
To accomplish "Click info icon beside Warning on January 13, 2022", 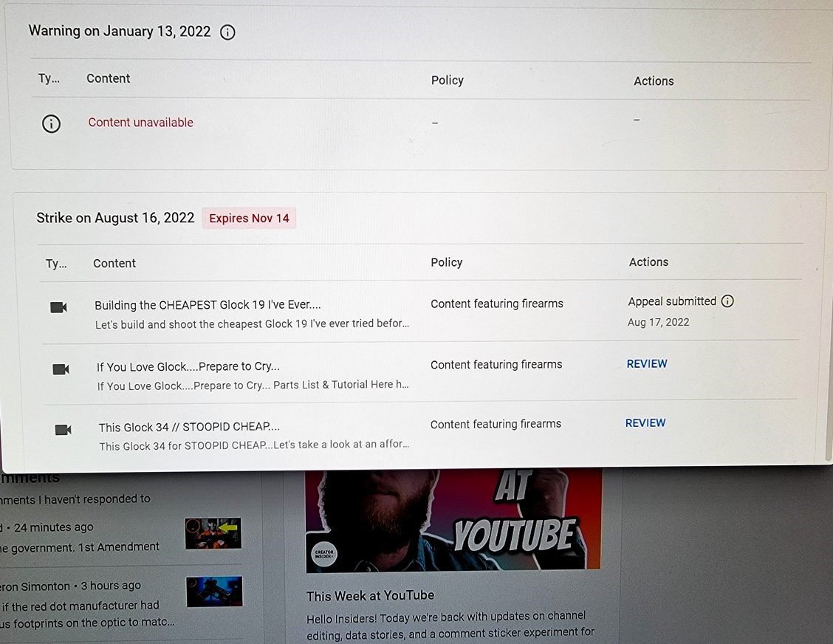I will pyautogui.click(x=227, y=32).
